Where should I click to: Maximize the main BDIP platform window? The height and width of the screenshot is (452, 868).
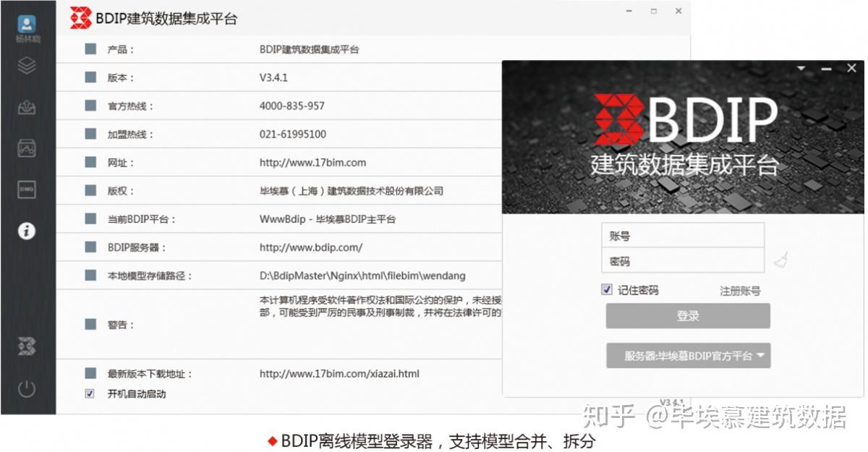click(654, 12)
